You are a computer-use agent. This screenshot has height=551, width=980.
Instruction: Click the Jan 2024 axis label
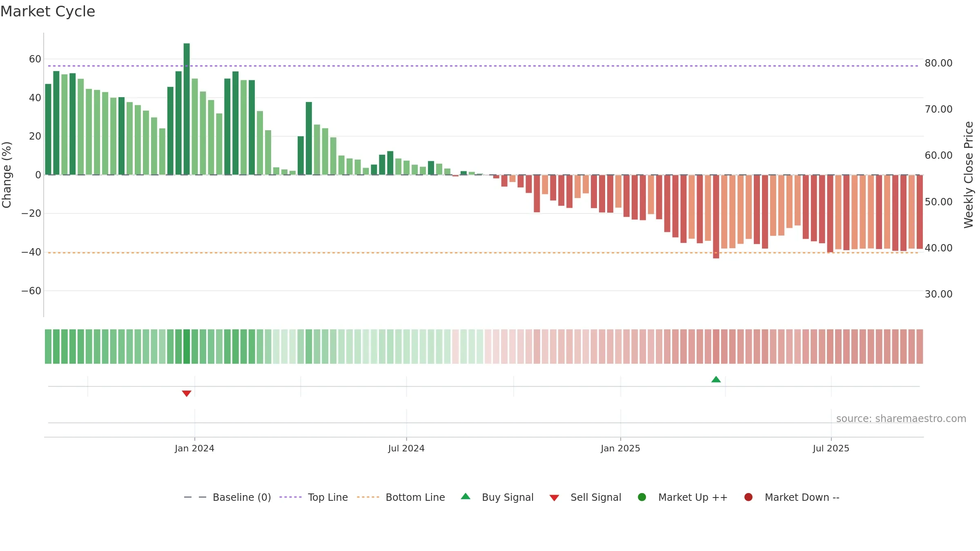click(194, 449)
